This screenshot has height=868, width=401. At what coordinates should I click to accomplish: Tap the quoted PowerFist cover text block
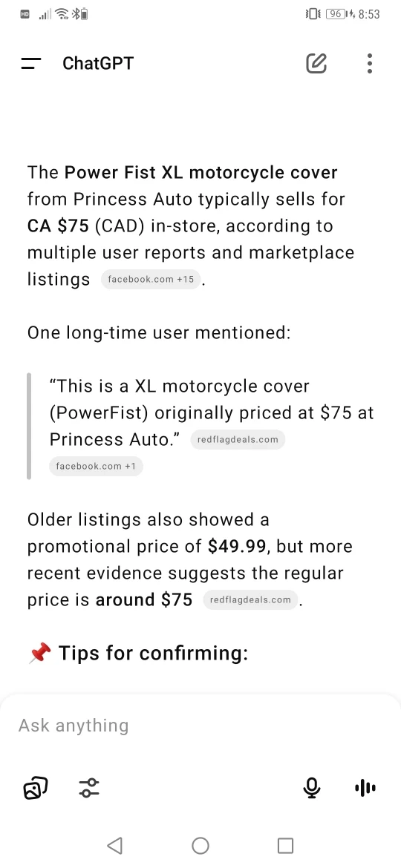[212, 412]
